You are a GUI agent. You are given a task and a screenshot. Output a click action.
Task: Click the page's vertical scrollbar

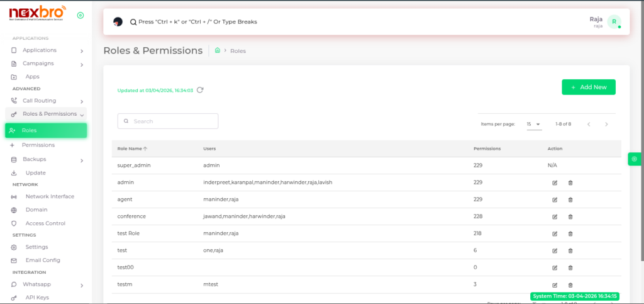tap(641, 126)
